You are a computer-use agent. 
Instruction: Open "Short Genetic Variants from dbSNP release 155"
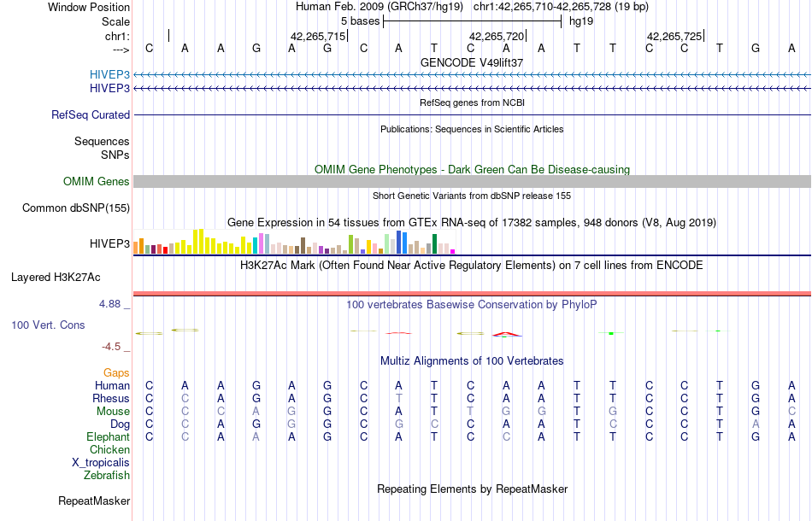(x=472, y=196)
